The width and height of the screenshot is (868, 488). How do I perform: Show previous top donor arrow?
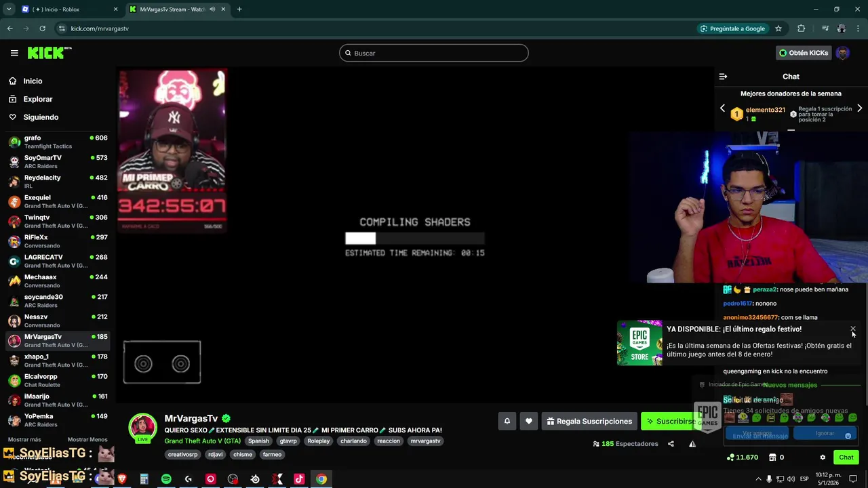[x=722, y=108]
